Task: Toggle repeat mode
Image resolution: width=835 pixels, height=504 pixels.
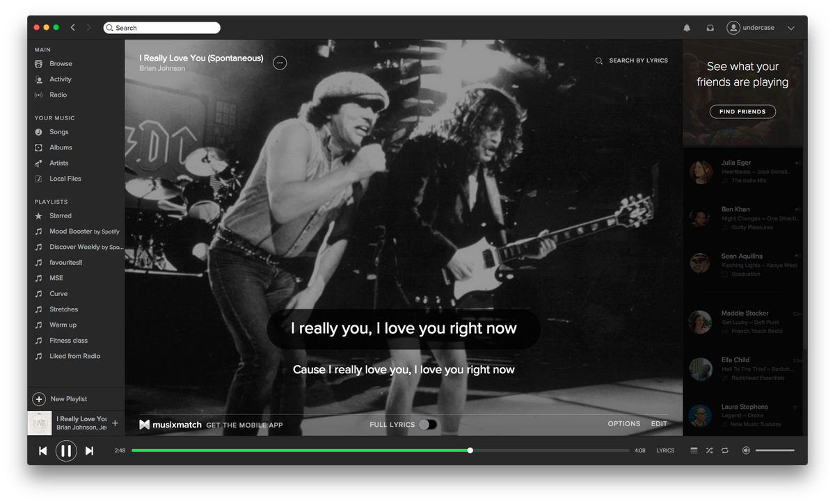Action: point(724,450)
